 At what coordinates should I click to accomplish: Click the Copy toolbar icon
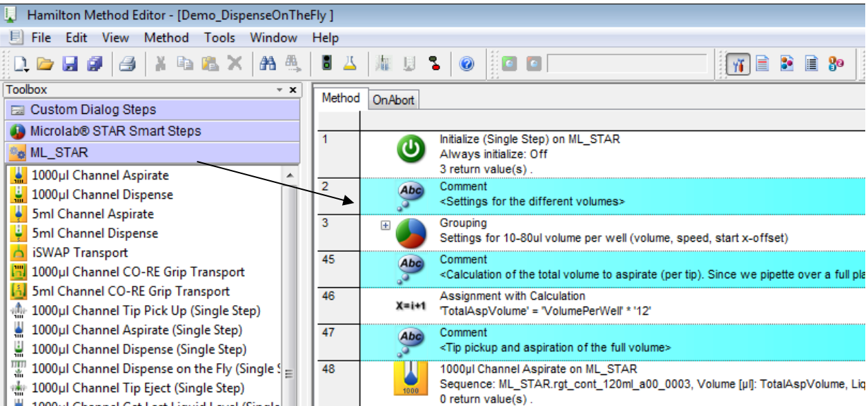click(x=185, y=64)
